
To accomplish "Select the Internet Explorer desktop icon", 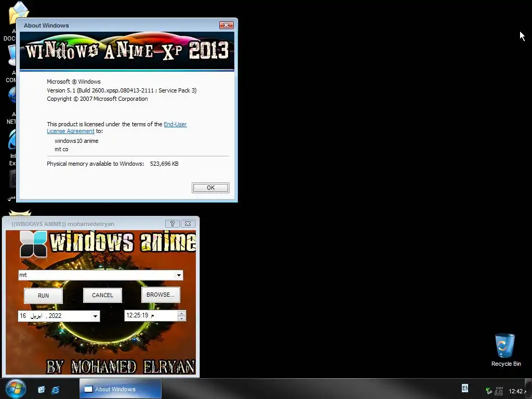I will click(x=12, y=140).
